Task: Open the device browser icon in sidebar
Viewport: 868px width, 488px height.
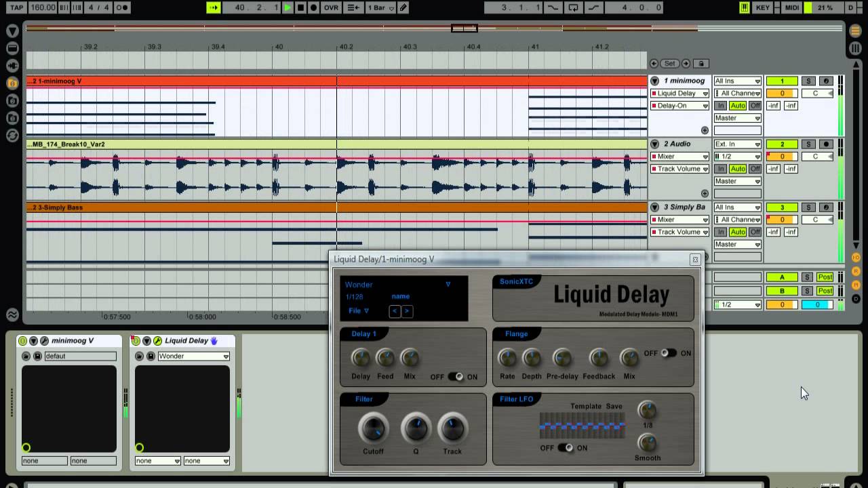Action: [x=12, y=49]
